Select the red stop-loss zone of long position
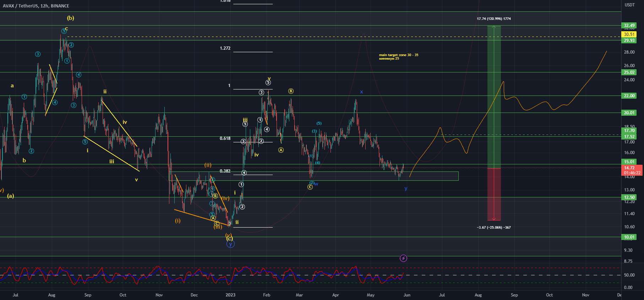The width and height of the screenshot is (644, 300). (x=494, y=194)
